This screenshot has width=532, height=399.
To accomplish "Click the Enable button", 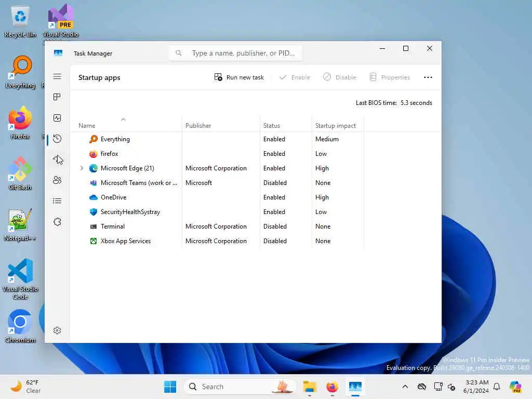I will click(x=295, y=77).
